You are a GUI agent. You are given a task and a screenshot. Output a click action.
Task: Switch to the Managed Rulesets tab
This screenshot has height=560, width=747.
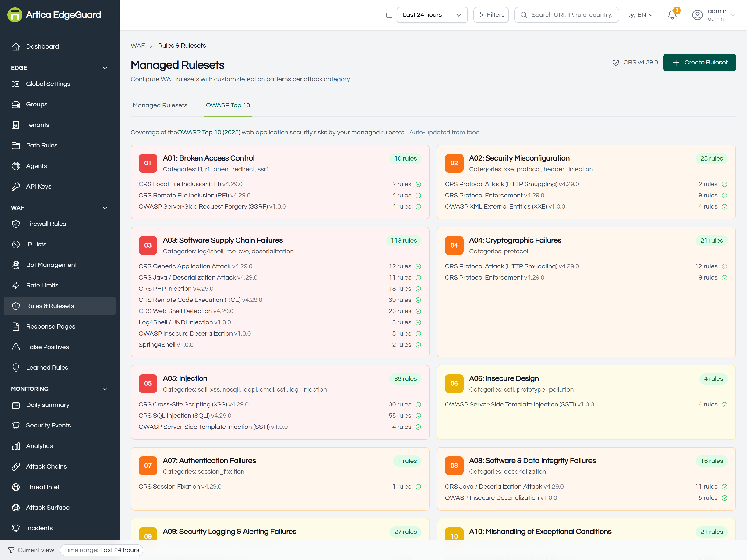(160, 105)
